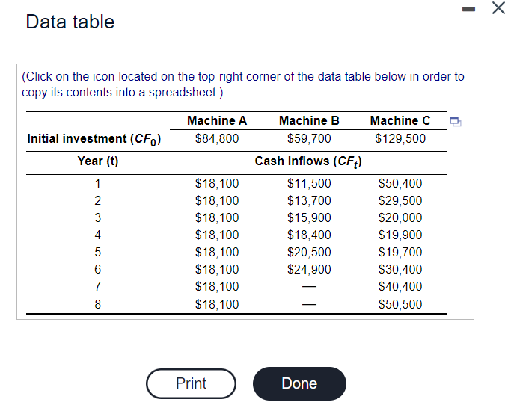The width and height of the screenshot is (505, 420).
Task: Click Machine C initial investment $129,500
Action: point(400,138)
